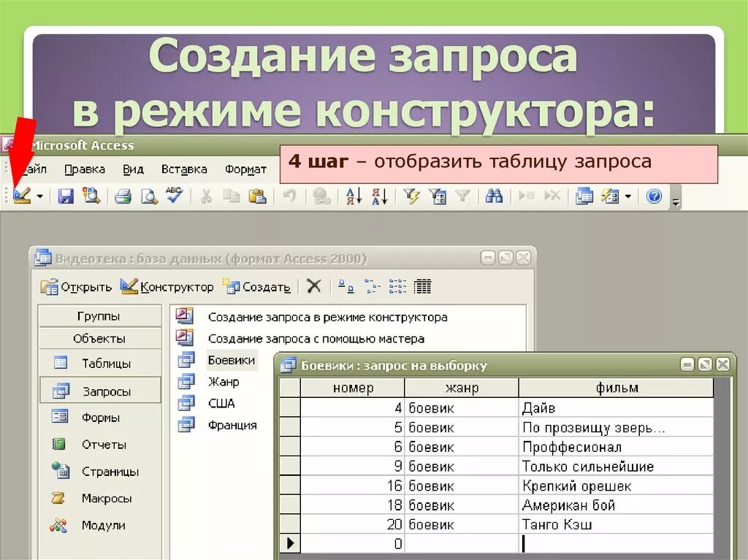748x560 pixels.
Task: Select row selector for Профессионал record
Action: [x=289, y=447]
